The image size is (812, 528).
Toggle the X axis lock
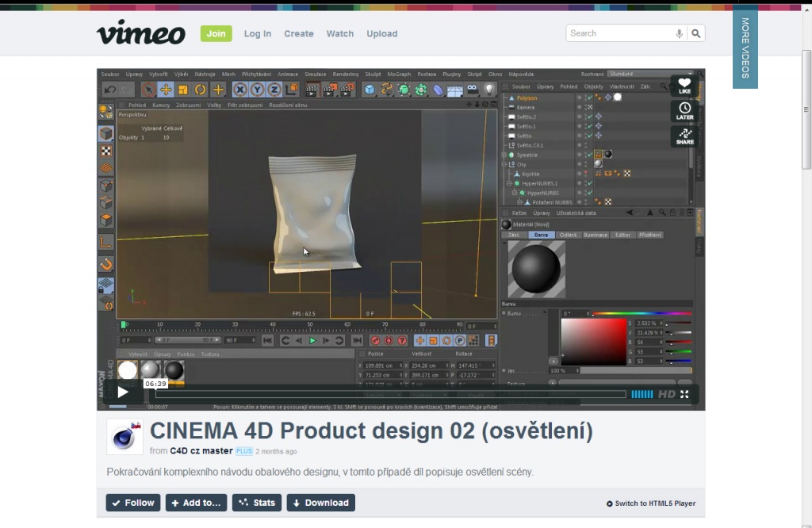pyautogui.click(x=239, y=90)
